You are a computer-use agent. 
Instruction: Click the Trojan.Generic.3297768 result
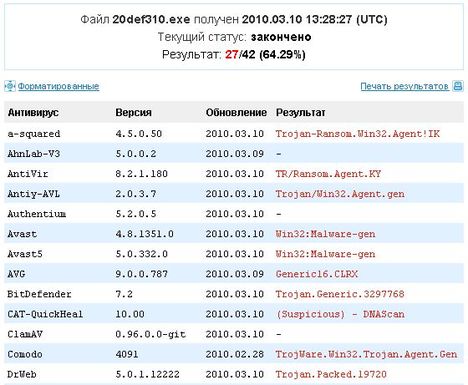pyautogui.click(x=340, y=294)
